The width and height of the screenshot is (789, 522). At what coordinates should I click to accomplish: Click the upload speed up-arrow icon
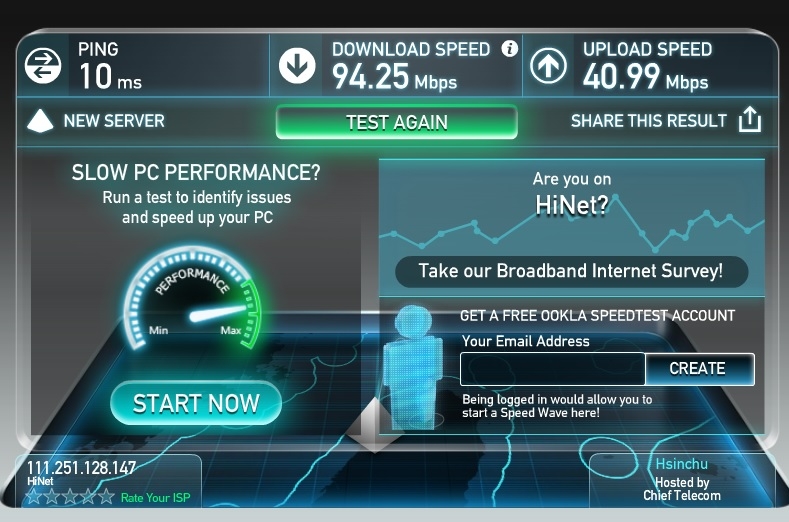[548, 65]
